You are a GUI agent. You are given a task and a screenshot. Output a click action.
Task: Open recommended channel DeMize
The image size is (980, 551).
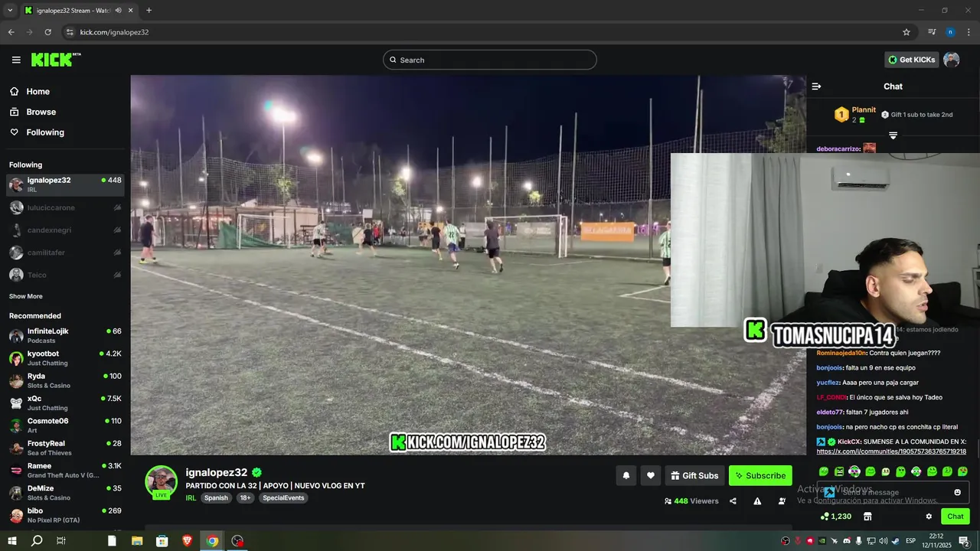pyautogui.click(x=65, y=493)
